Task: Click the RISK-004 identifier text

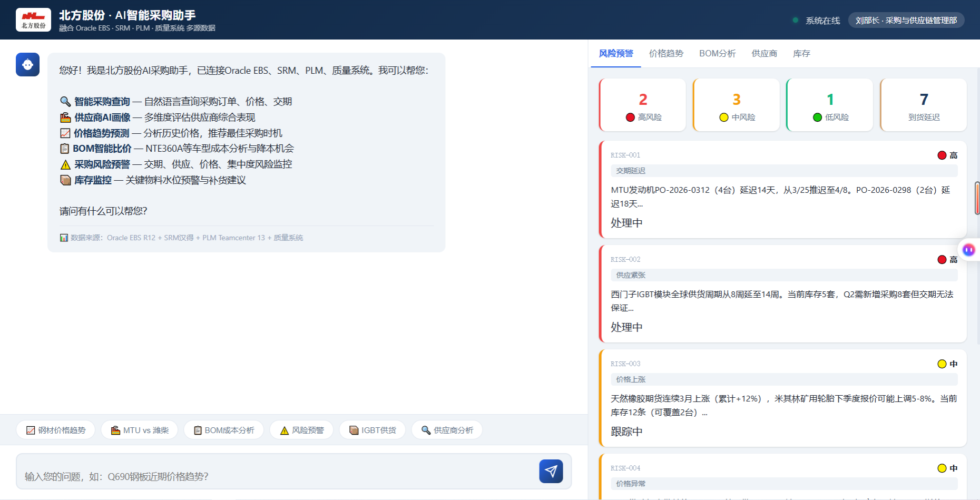Action: pyautogui.click(x=625, y=468)
